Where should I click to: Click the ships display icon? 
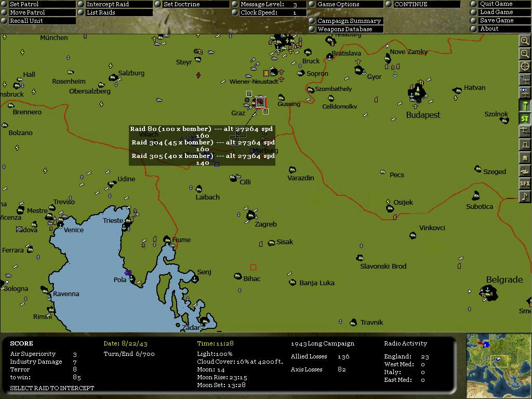[x=525, y=170]
